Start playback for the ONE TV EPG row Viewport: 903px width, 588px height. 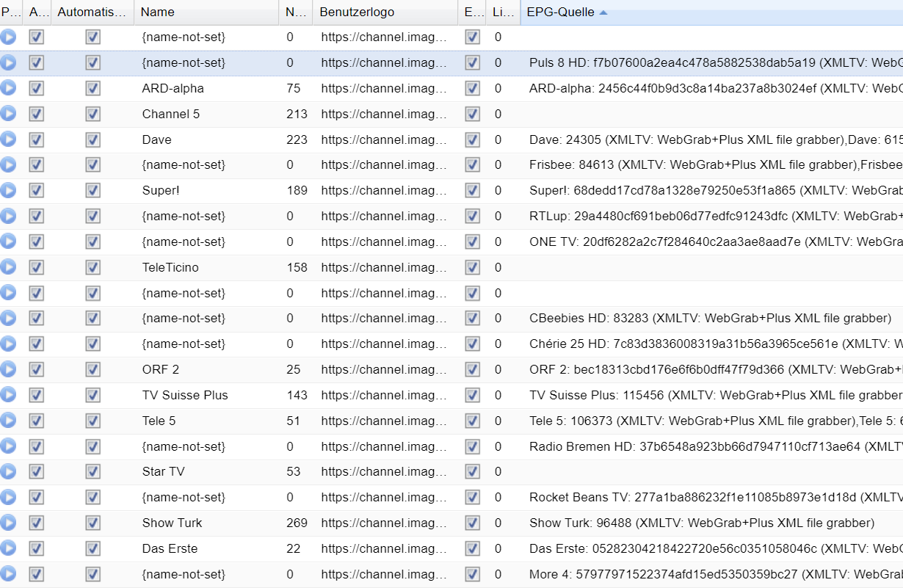click(x=8, y=242)
